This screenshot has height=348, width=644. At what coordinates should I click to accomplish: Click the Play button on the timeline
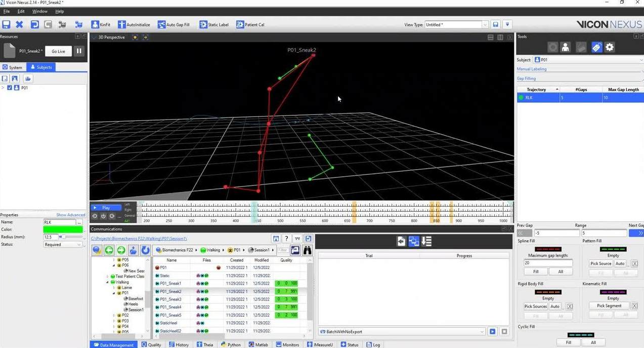(105, 208)
